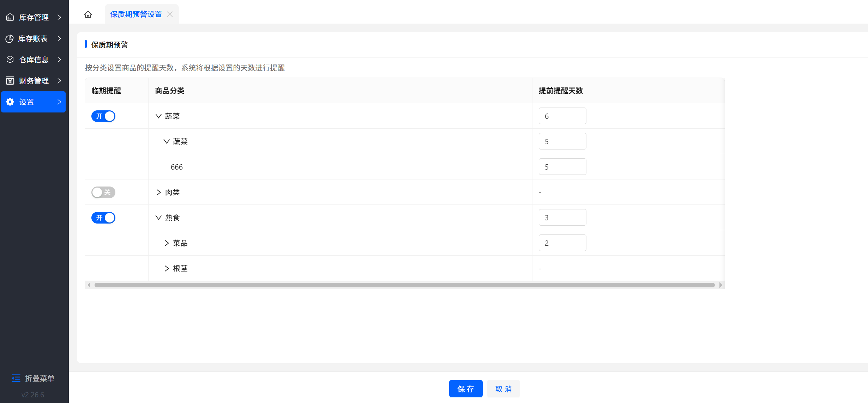Click the 库存管理 sidebar icon

click(x=10, y=17)
